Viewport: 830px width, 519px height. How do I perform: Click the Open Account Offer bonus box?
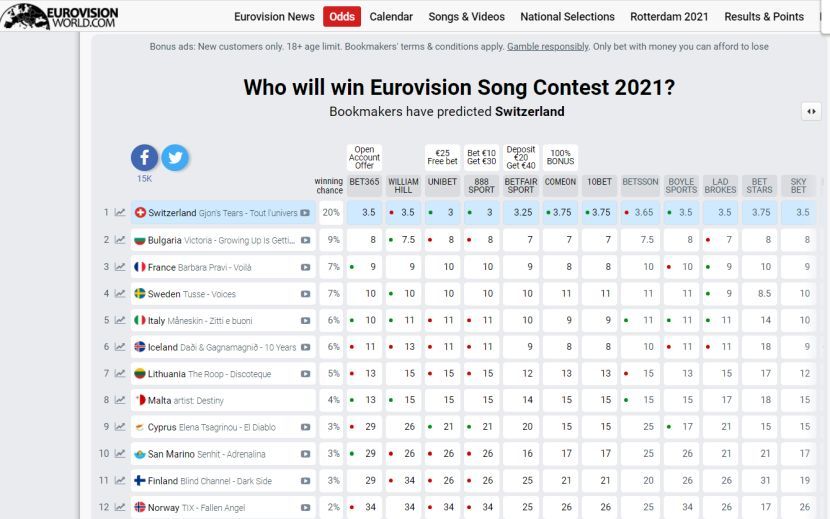click(364, 158)
